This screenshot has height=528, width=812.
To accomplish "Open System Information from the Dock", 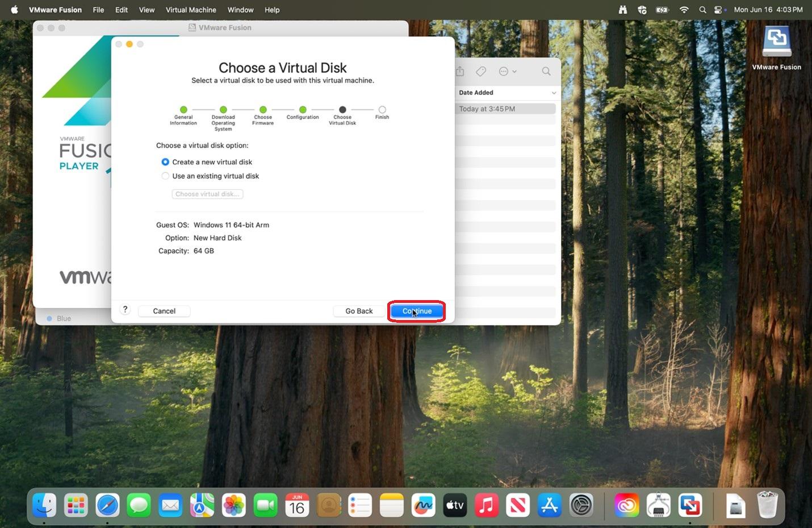I will (658, 505).
